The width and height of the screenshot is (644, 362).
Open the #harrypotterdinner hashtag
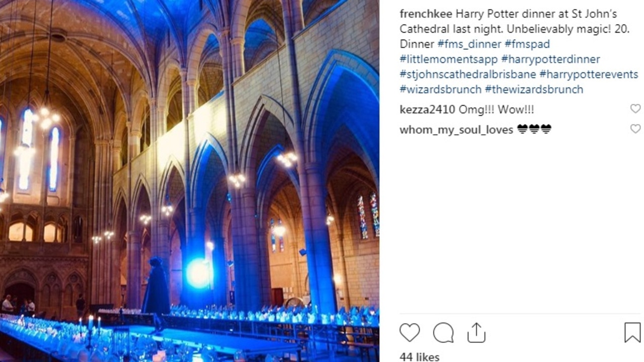pos(550,59)
